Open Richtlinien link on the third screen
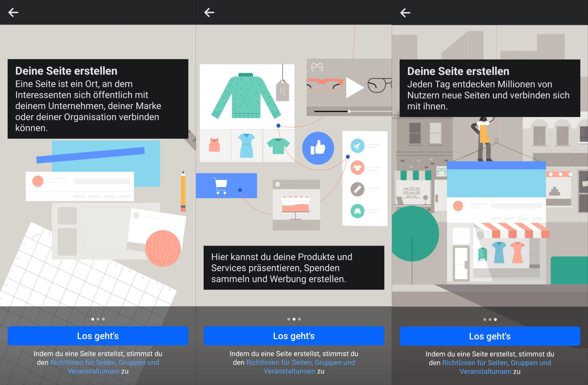Viewport: 588px width, 385px height. tap(496, 367)
